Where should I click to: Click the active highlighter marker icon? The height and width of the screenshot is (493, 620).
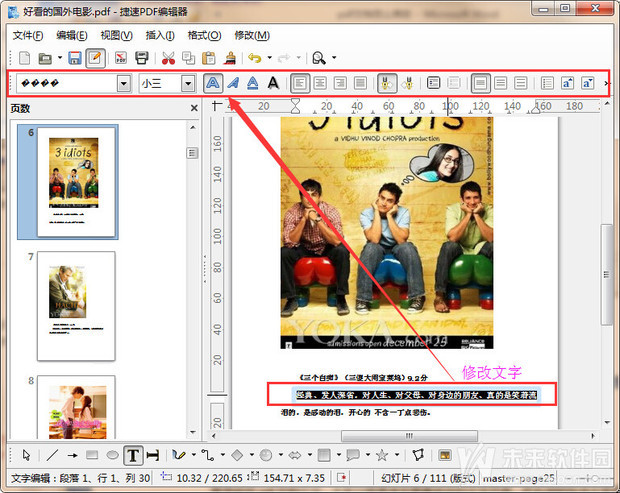coord(387,83)
